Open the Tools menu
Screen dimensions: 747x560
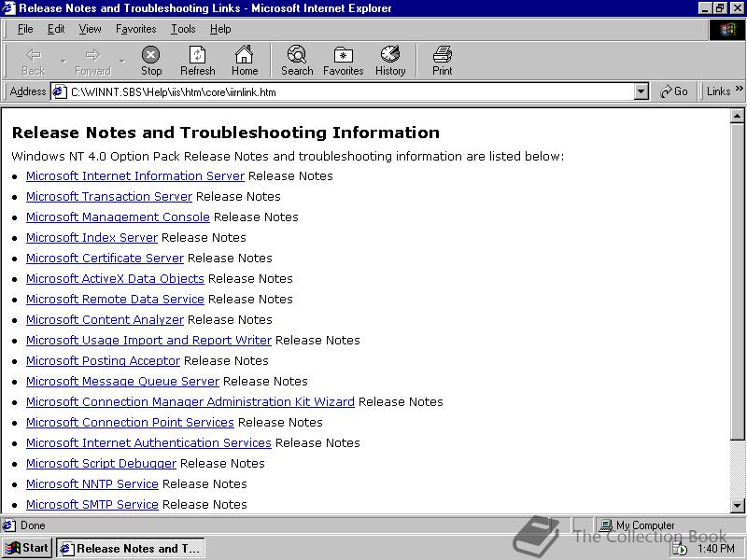click(183, 29)
